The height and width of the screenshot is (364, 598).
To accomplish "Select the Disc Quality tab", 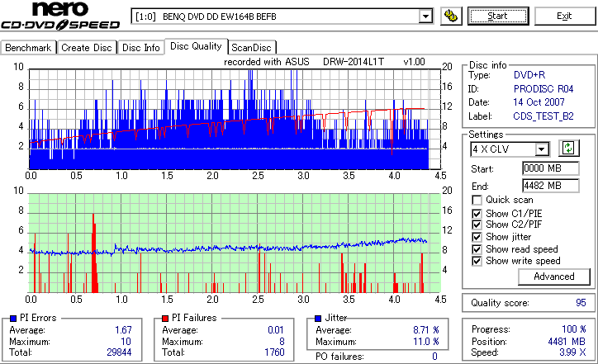I will 196,46.
